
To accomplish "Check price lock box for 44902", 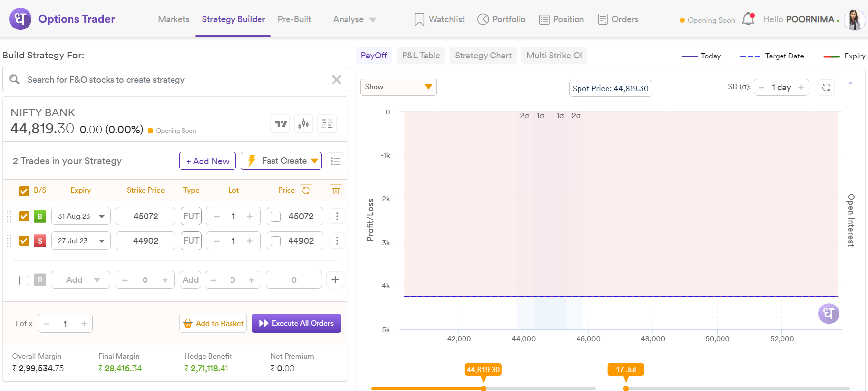I will pos(276,241).
